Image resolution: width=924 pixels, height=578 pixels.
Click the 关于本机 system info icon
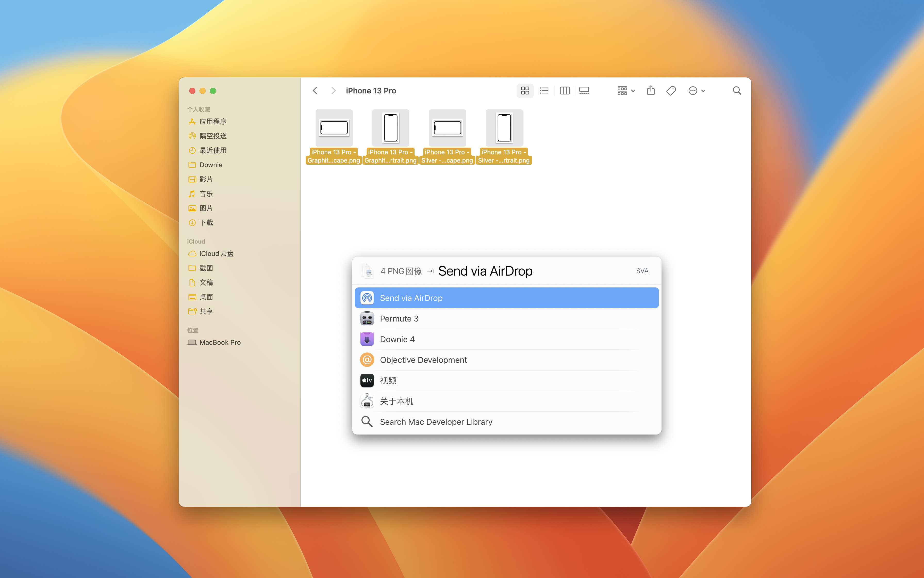(x=367, y=401)
